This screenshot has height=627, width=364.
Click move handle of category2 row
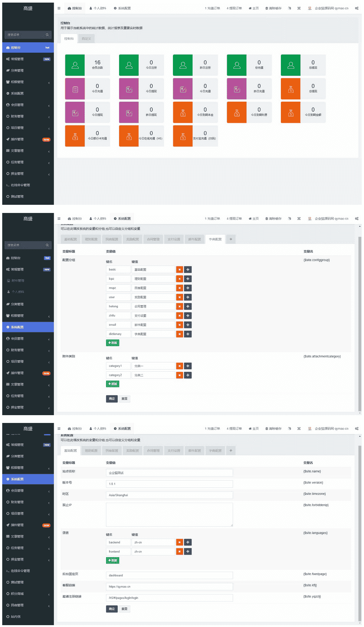(x=188, y=375)
